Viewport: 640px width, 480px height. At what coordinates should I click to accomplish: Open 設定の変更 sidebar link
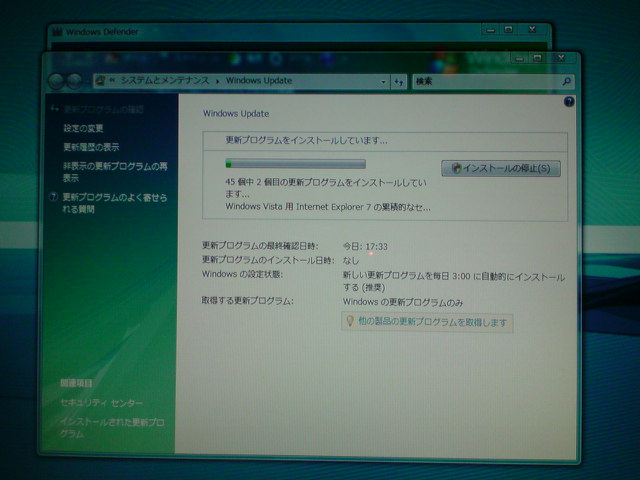tap(83, 128)
